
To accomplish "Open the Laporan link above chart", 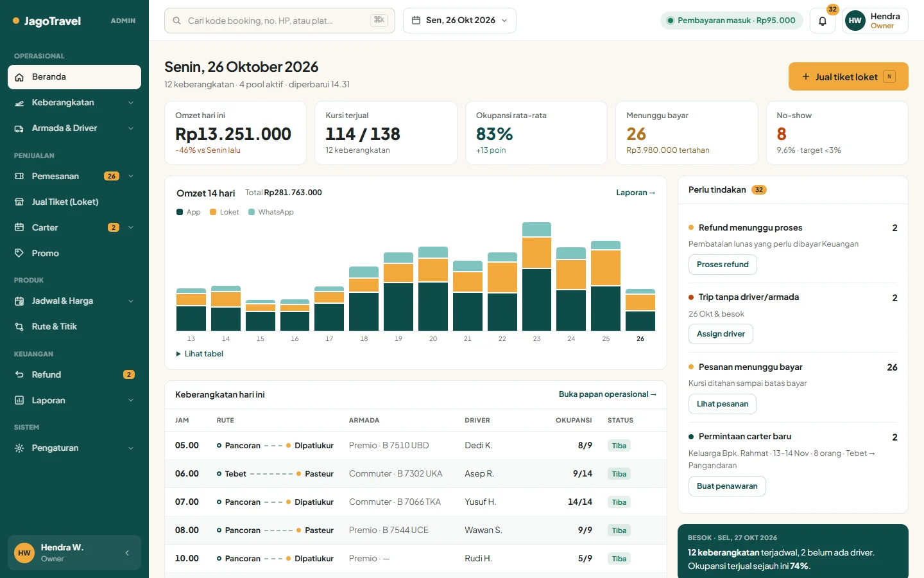I will click(635, 193).
